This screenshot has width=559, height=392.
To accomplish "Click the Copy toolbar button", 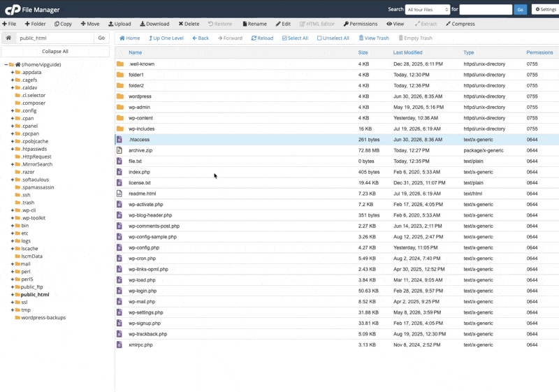I will [63, 24].
